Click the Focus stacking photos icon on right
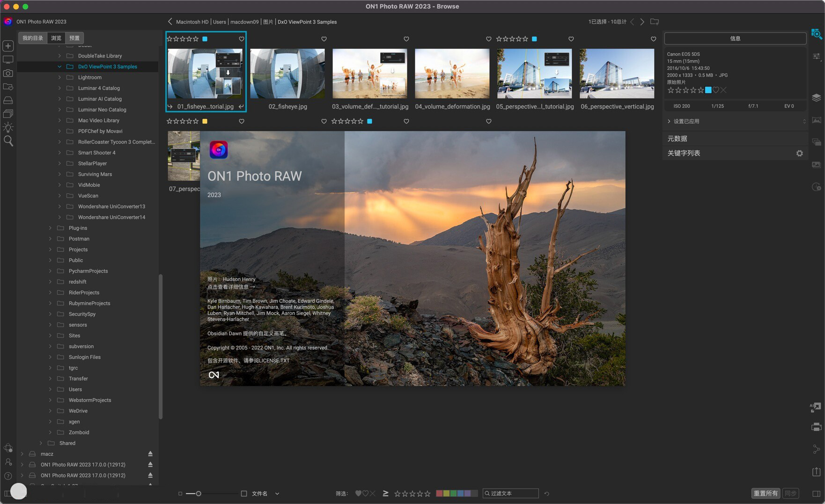 [x=817, y=165]
